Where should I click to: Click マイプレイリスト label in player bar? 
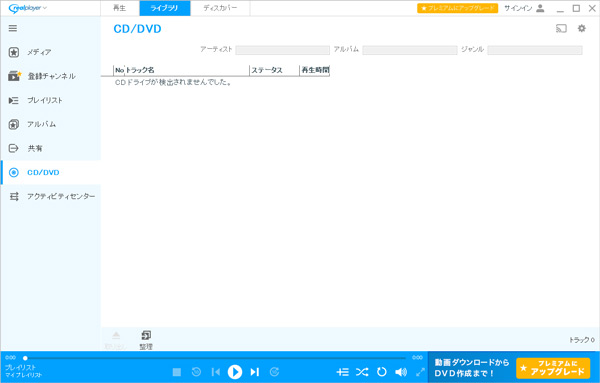tap(23, 375)
